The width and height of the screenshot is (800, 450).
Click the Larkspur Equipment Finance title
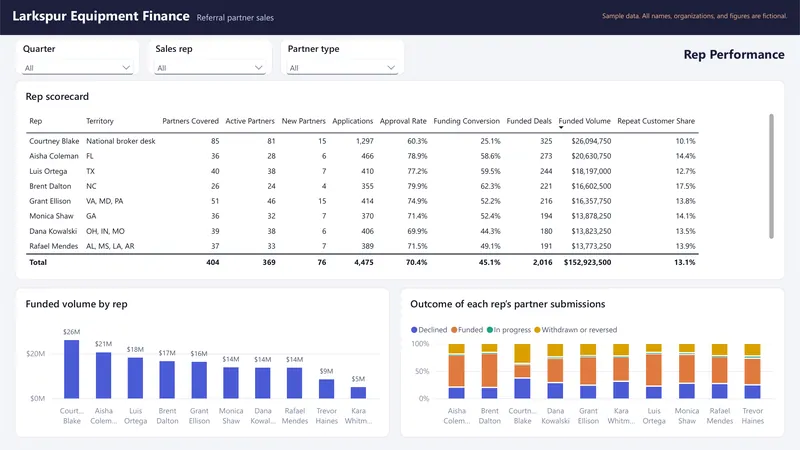[x=101, y=16]
